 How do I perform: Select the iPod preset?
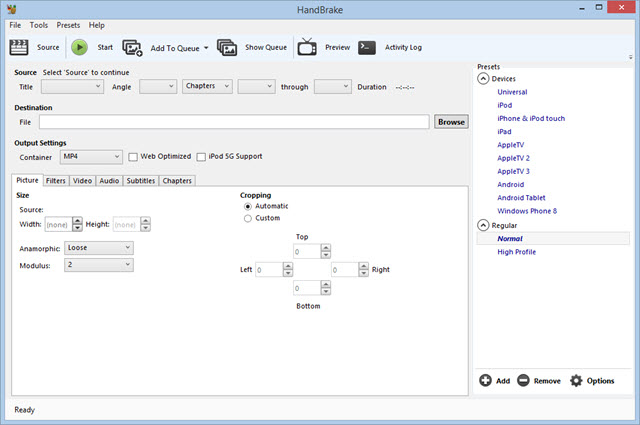504,105
